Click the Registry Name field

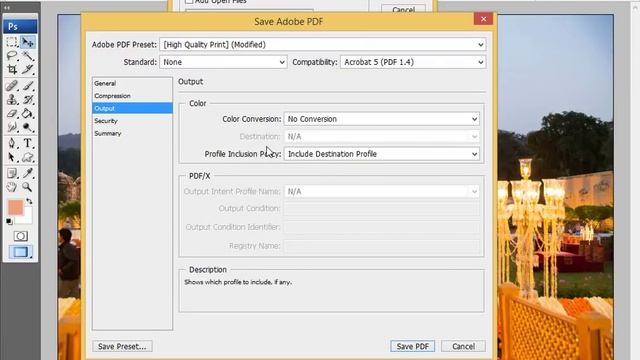coord(382,246)
